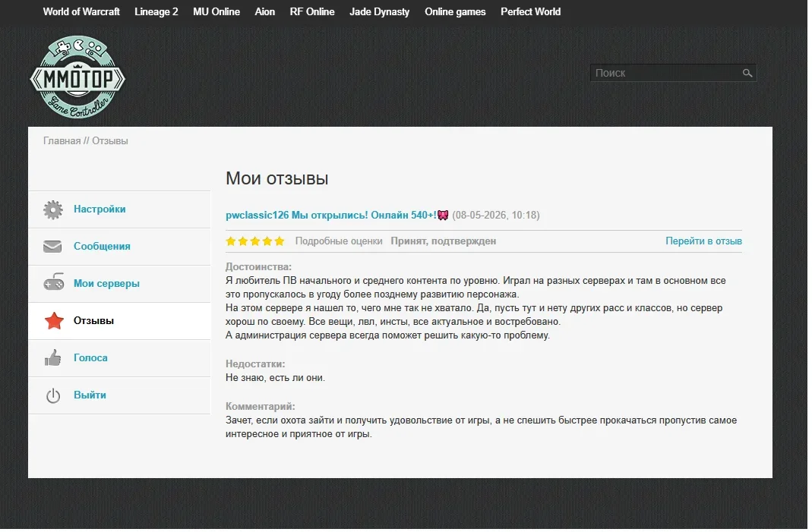Go to Главная breadcrumb link

62,141
